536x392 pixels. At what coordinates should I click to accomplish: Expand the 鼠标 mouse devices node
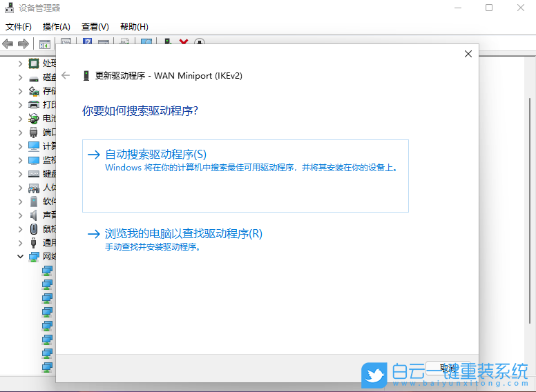pos(21,228)
